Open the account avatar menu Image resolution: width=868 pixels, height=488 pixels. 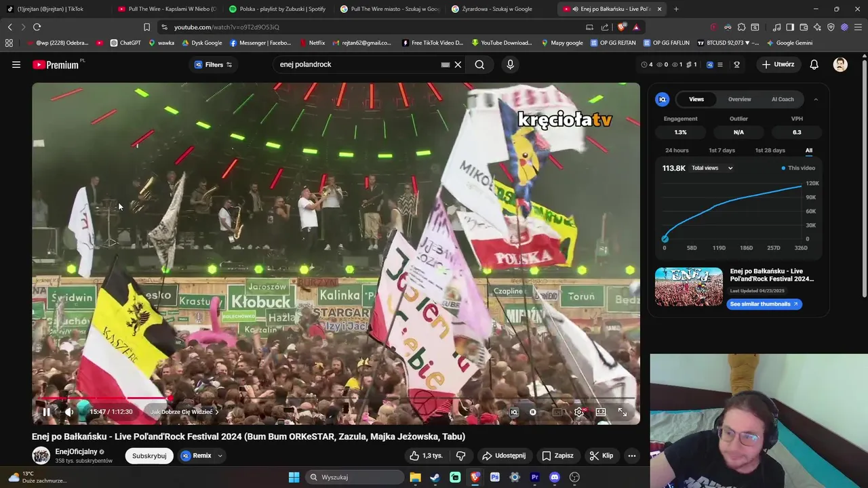[840, 64]
